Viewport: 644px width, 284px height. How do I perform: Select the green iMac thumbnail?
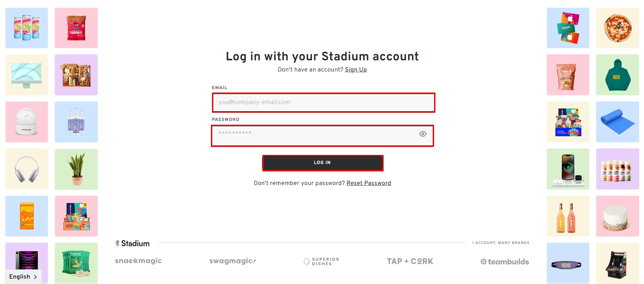[26, 75]
